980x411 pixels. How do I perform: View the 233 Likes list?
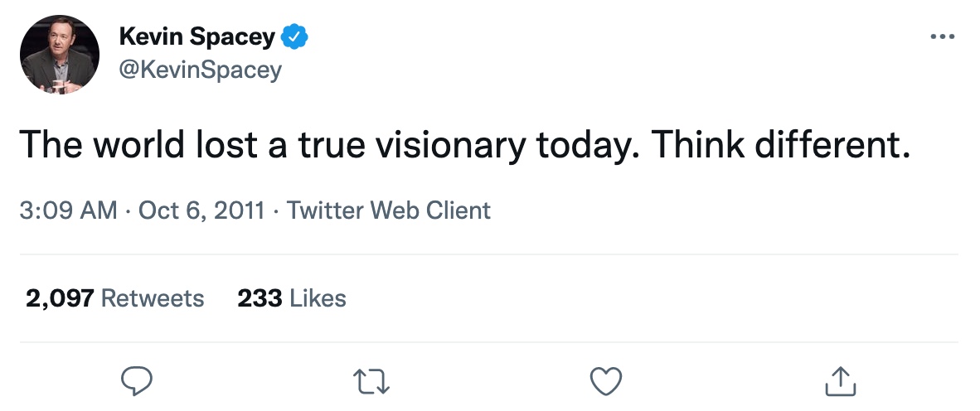click(292, 298)
